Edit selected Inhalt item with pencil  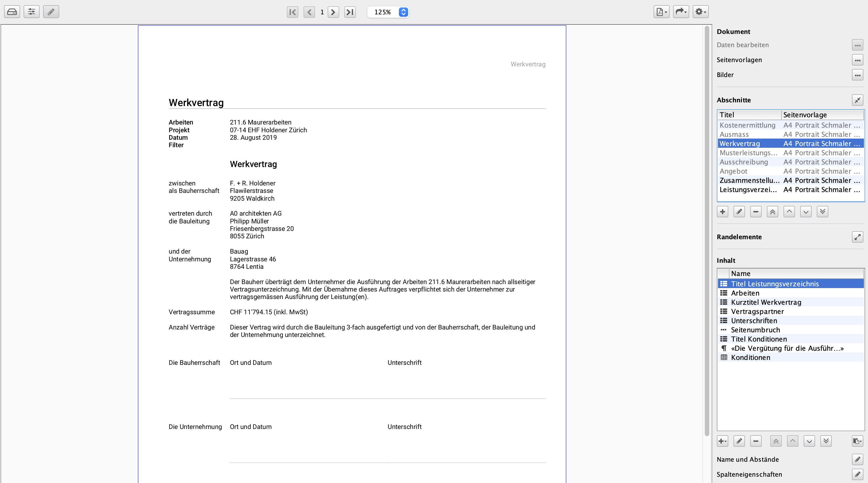739,441
